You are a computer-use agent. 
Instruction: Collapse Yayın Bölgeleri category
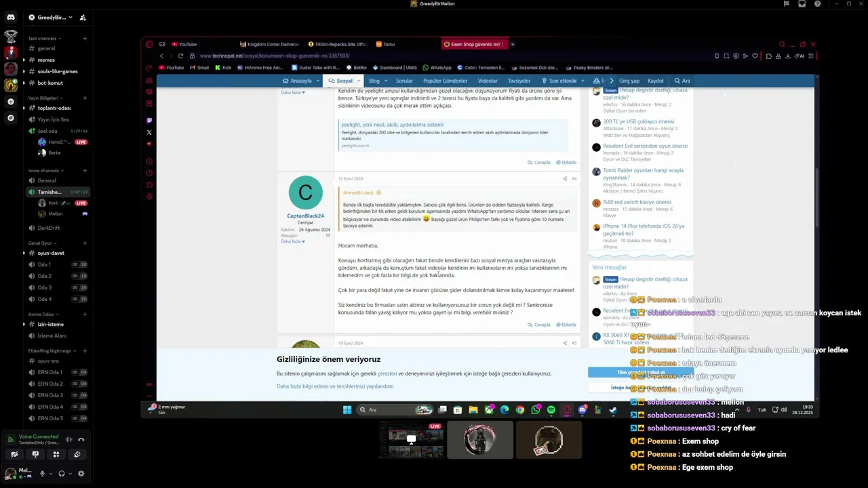[x=45, y=98]
